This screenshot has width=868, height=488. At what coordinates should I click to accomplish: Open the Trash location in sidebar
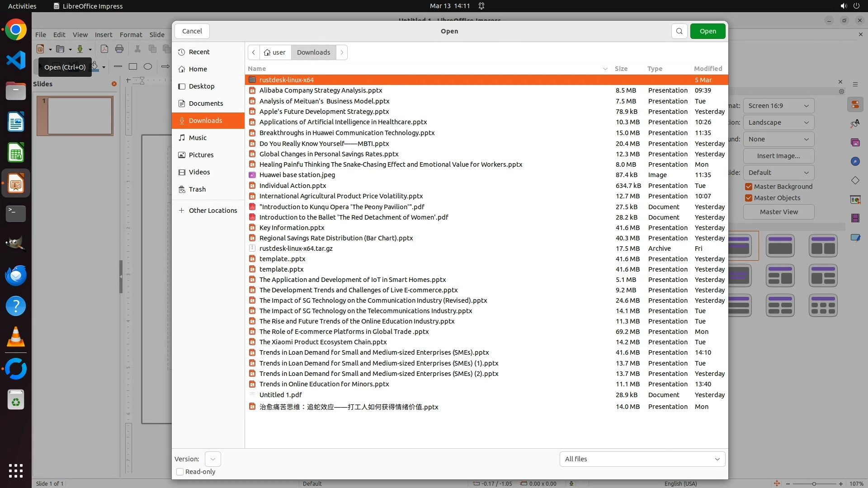[197, 189]
